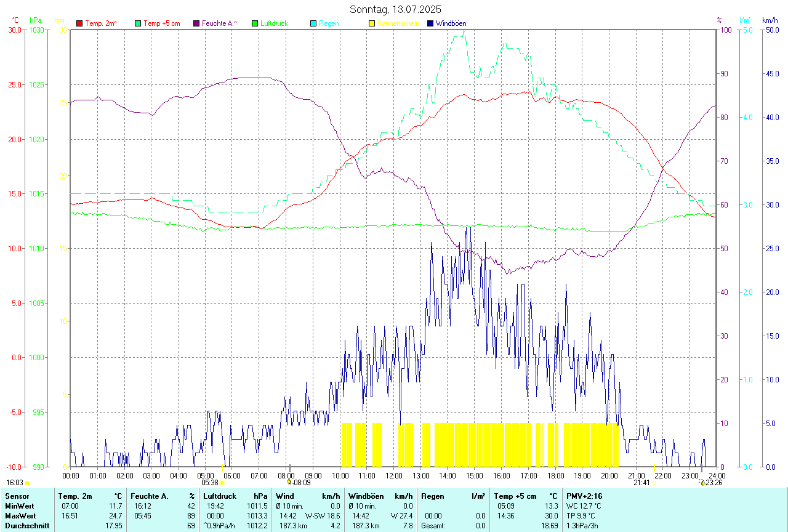
Task: Click the Sonnenschein legend label text
Action: click(x=398, y=23)
